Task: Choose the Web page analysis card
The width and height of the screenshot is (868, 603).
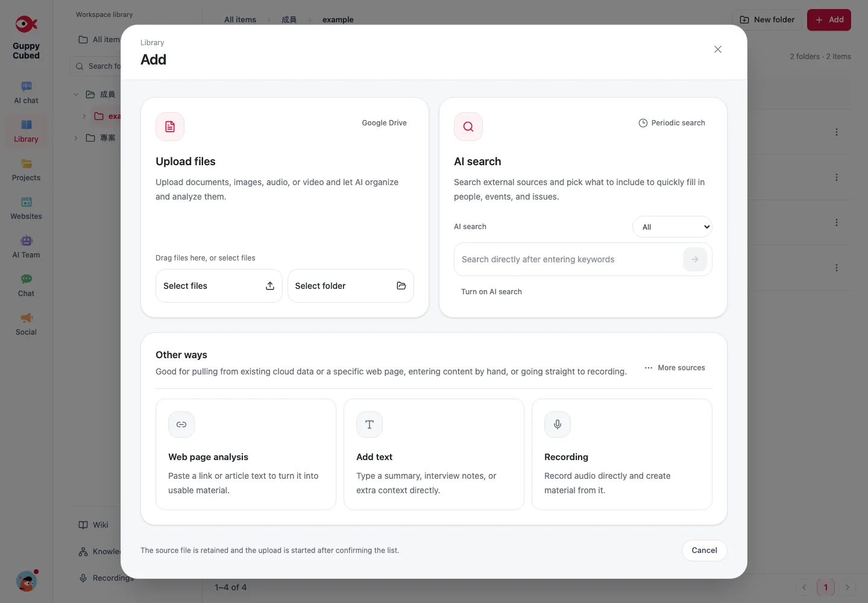Action: pos(246,454)
